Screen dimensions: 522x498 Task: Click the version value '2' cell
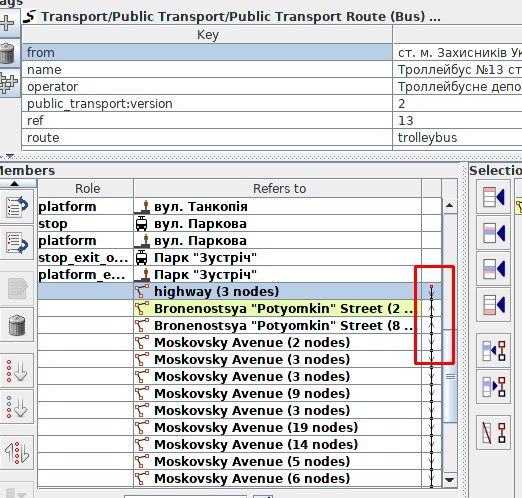point(458,103)
